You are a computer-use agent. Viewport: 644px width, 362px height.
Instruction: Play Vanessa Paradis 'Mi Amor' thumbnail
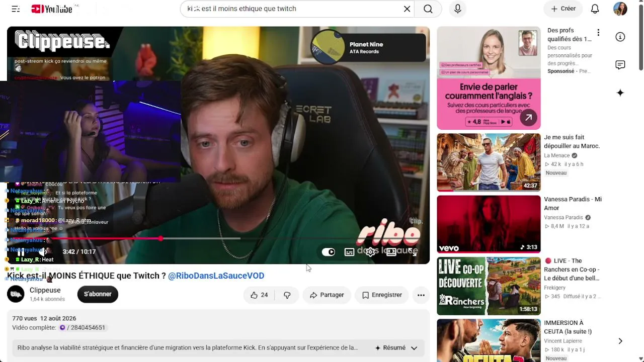coord(489,224)
